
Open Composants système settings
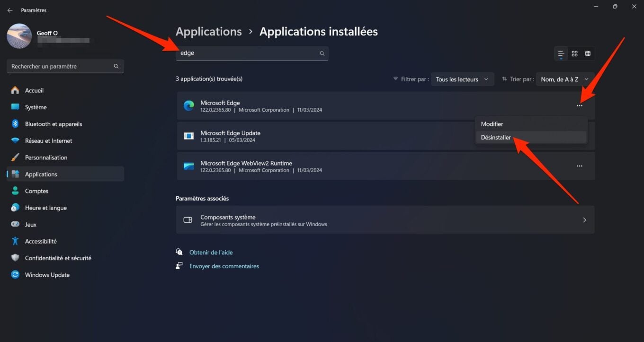[385, 220]
